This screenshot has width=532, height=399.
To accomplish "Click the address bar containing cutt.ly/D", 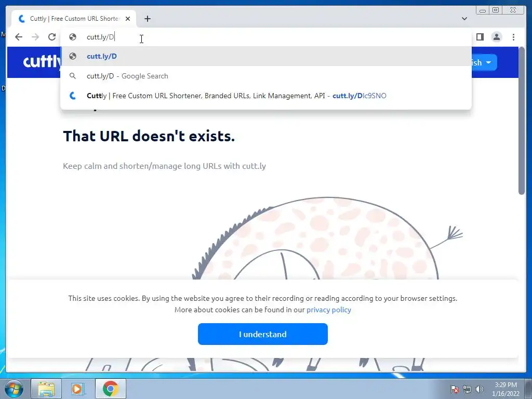I will tap(266, 37).
